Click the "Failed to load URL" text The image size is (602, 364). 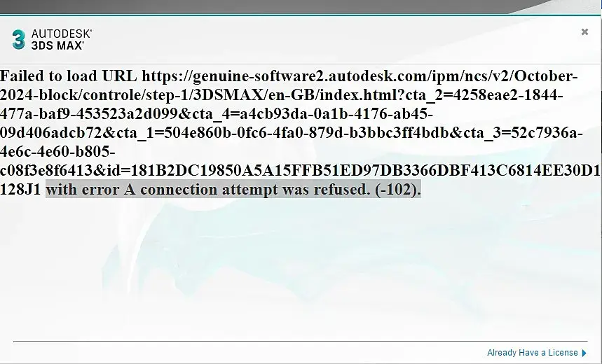(x=69, y=76)
